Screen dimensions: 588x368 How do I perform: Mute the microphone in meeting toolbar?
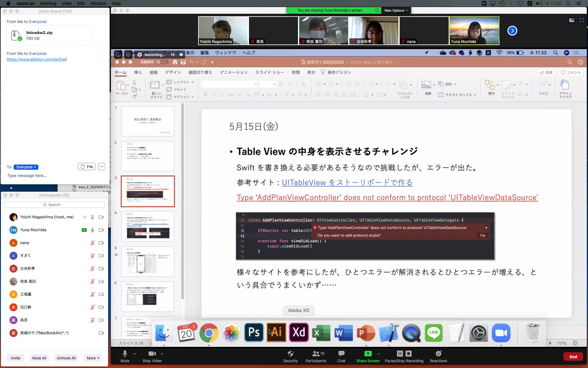[125, 354]
